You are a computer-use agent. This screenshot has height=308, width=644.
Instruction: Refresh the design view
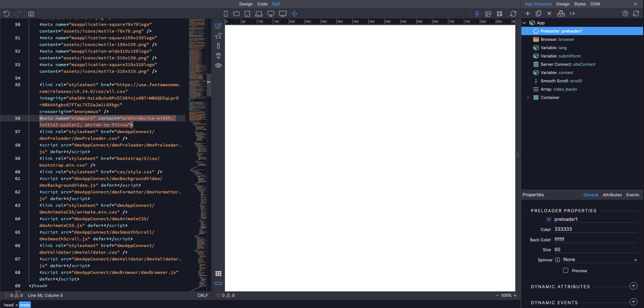coord(513,14)
